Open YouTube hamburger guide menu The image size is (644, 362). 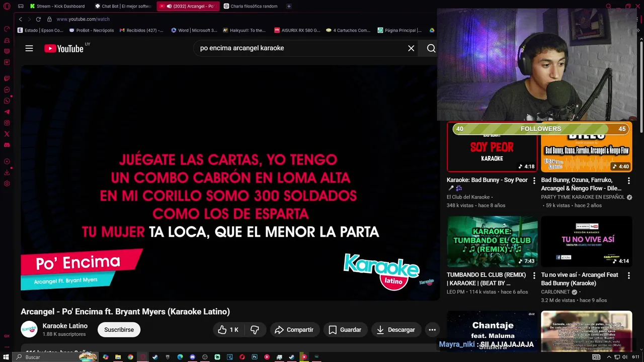(29, 48)
